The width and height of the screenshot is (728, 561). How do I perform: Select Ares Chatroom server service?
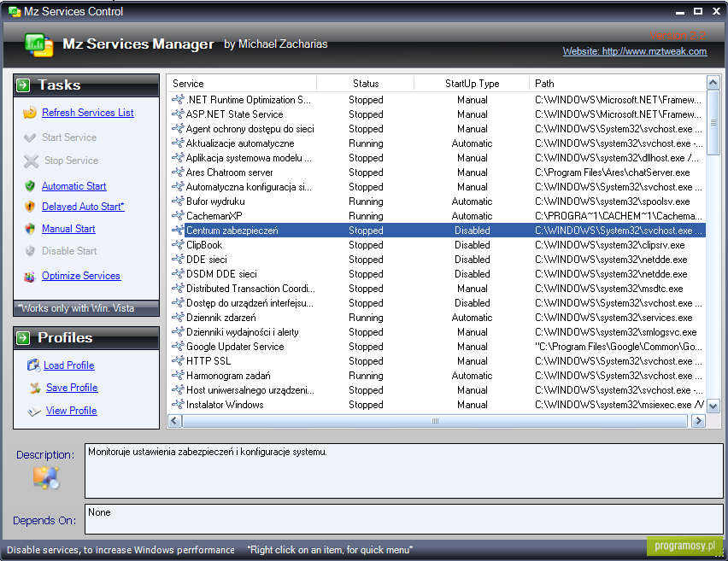point(437,172)
